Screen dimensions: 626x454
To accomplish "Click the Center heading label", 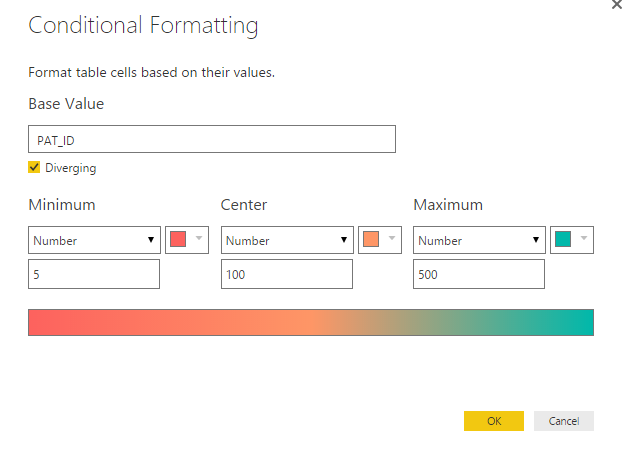I will tap(244, 204).
